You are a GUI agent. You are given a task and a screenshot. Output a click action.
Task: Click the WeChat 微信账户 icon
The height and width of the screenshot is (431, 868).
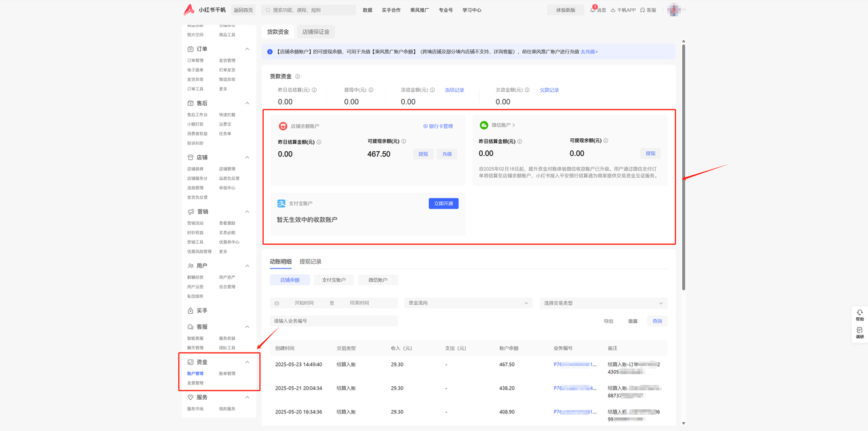[x=484, y=125]
